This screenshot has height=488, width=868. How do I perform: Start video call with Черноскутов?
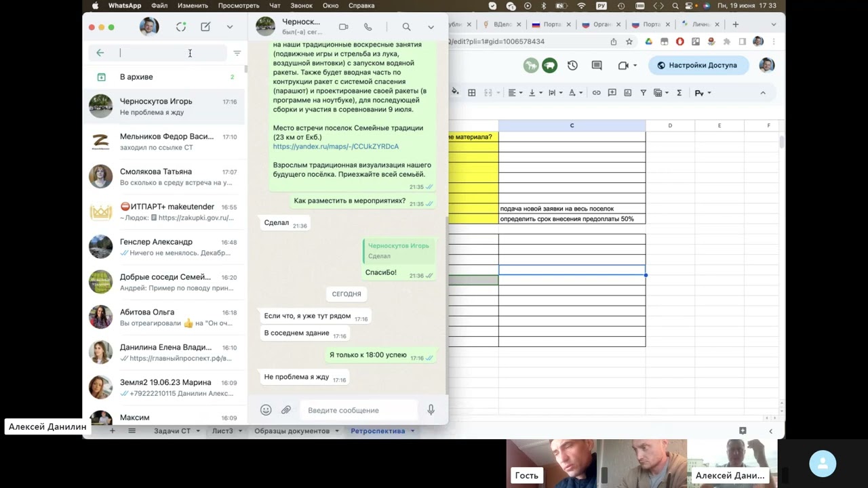click(343, 27)
